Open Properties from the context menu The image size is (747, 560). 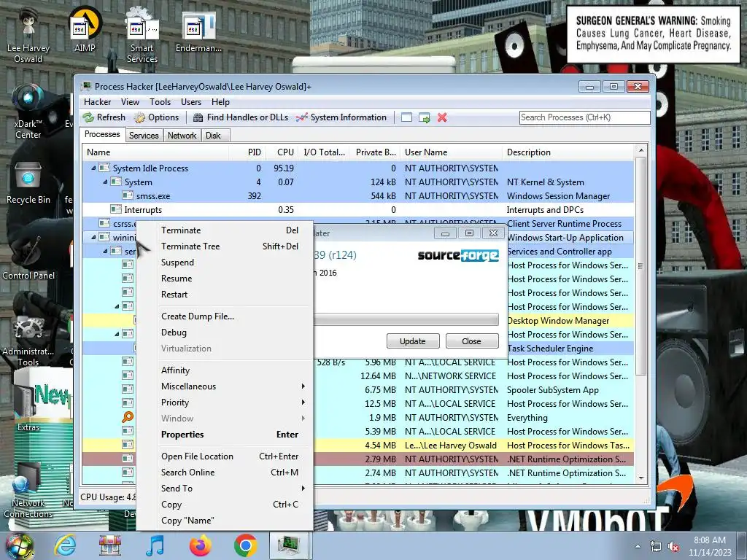point(233,435)
